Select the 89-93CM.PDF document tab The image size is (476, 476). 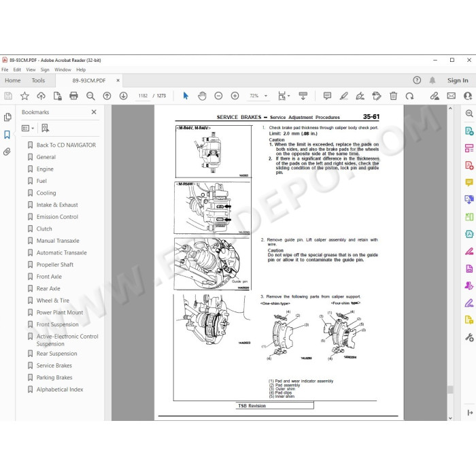click(89, 81)
